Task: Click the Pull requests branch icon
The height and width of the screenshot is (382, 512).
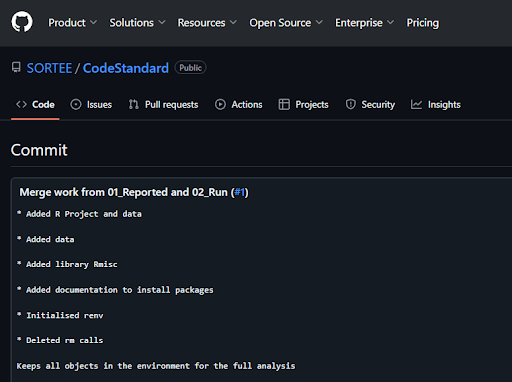Action: click(x=134, y=104)
